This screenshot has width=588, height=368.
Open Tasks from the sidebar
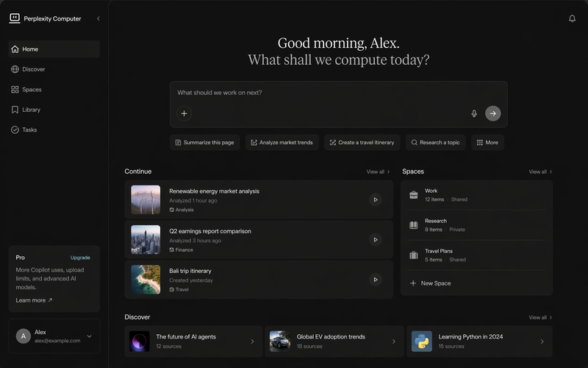point(29,130)
